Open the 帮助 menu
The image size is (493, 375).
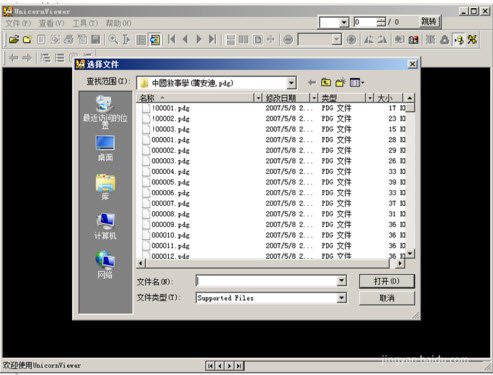(x=119, y=23)
